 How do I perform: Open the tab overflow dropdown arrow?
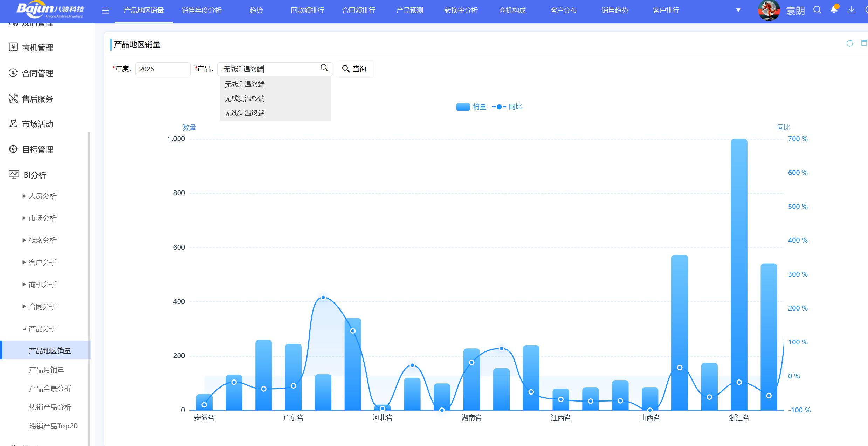pyautogui.click(x=738, y=10)
